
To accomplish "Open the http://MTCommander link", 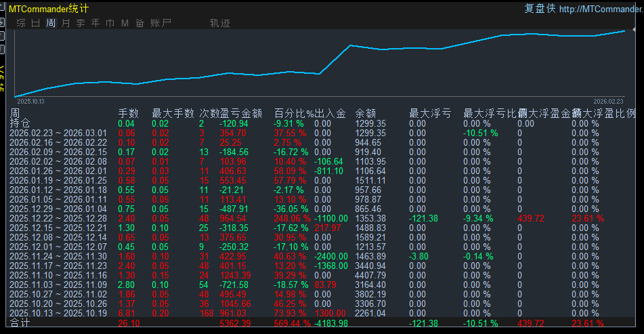I will pyautogui.click(x=601, y=9).
